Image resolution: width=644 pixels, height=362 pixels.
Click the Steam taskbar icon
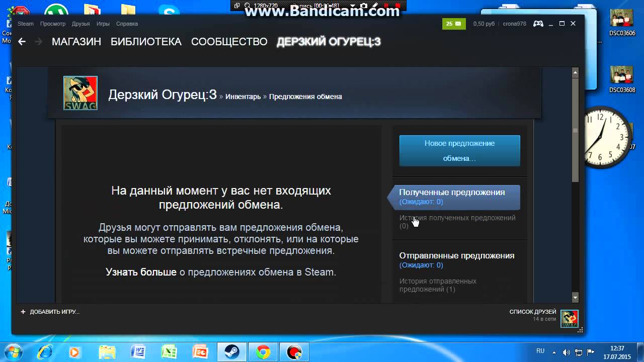232,351
